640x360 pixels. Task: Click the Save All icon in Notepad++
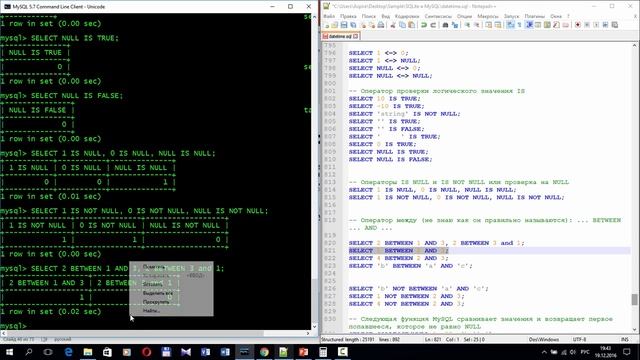(x=353, y=25)
